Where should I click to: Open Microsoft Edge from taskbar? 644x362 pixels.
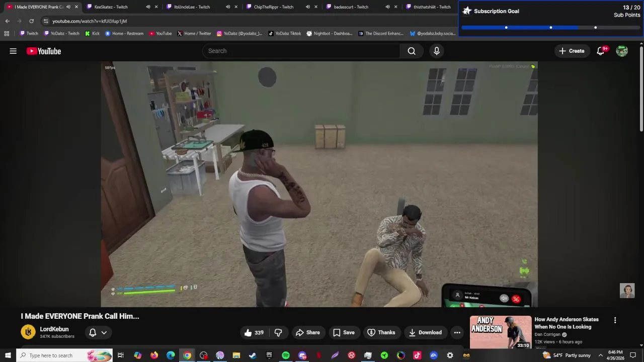click(x=171, y=355)
